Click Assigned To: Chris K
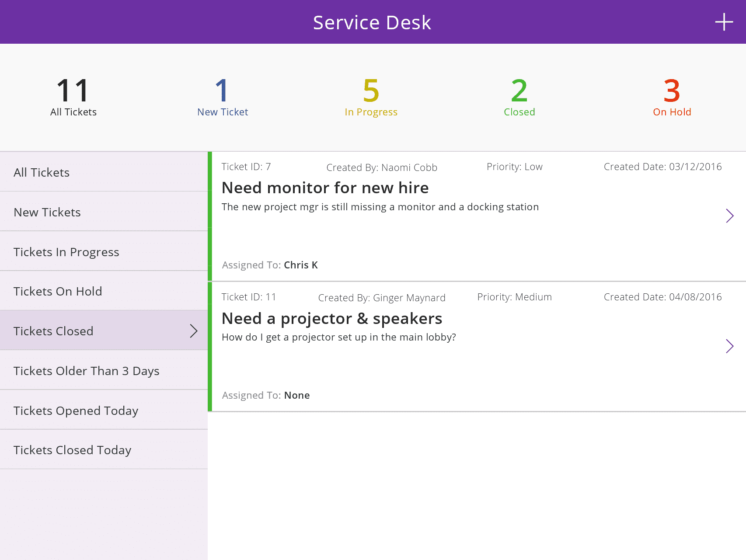Screen dimensions: 746x560 270,265
